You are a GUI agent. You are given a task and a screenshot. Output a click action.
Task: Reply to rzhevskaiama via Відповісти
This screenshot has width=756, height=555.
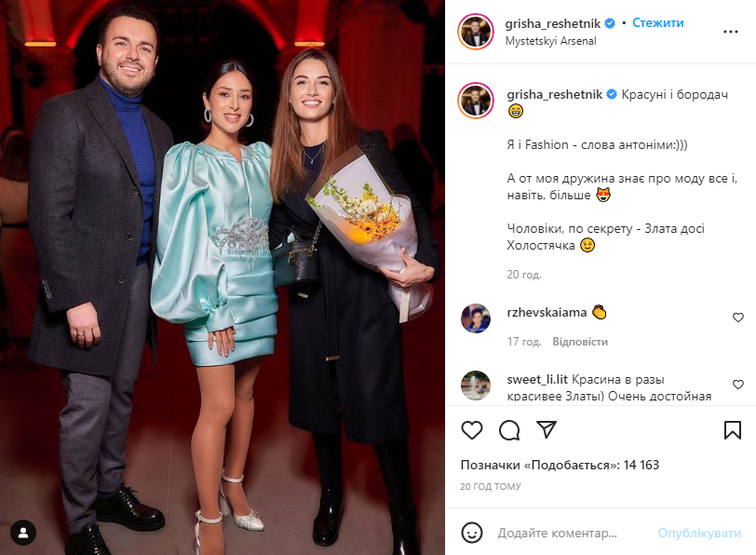[x=580, y=342]
